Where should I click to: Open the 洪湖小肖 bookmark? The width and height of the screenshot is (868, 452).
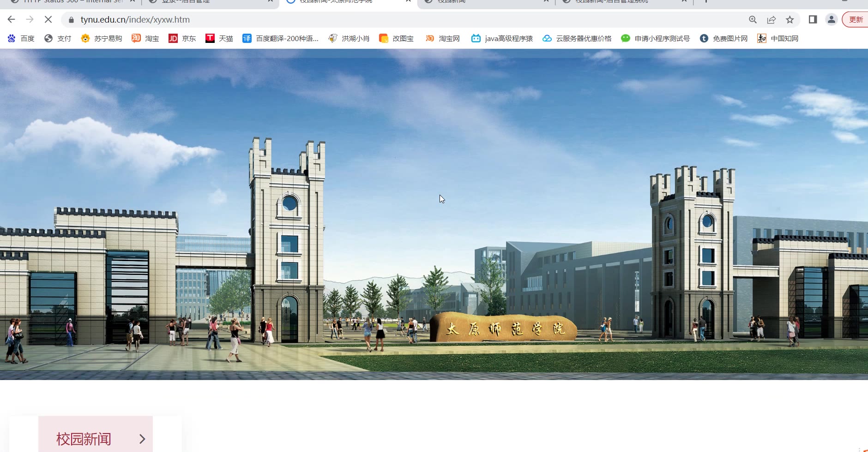point(349,38)
